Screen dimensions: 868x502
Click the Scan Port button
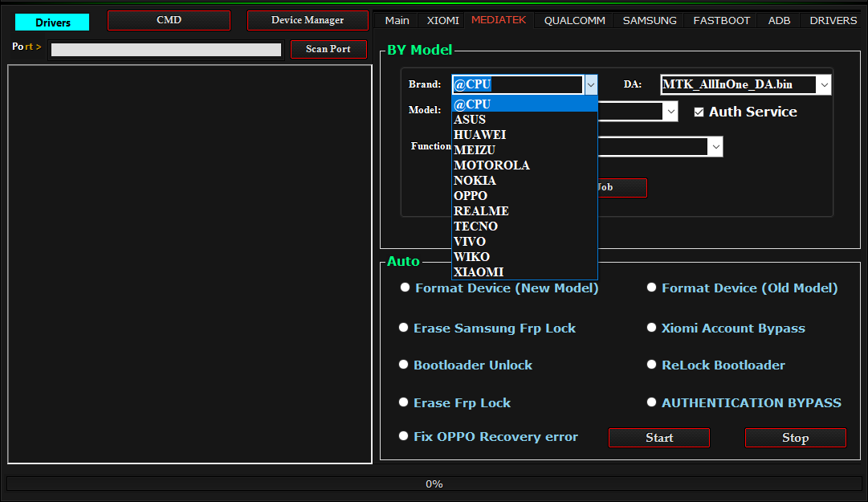pyautogui.click(x=328, y=49)
